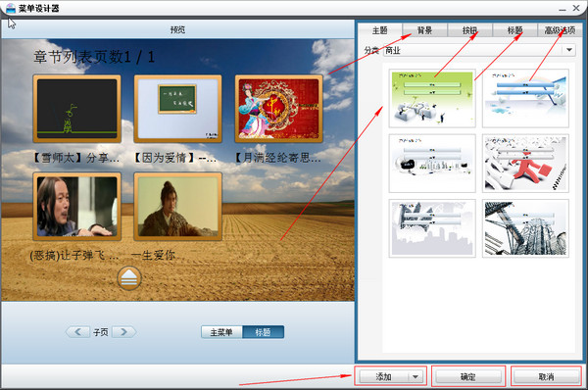
Task: Switch to the 标题 tab
Action: pos(514,30)
